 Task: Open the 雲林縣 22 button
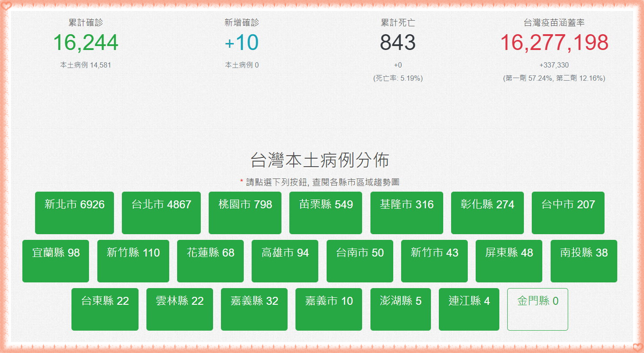coord(180,309)
